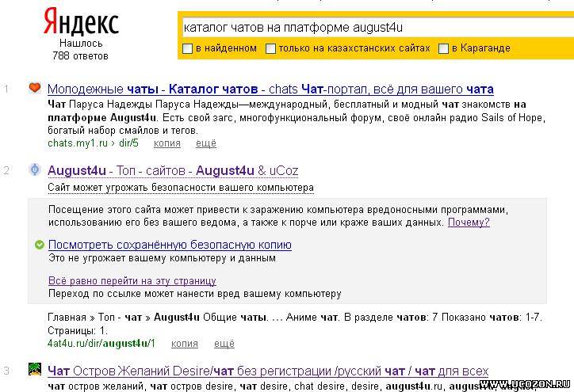Viewport: 574px width, 392px height.
Task: Click the Яндекс logo
Action: (x=81, y=22)
